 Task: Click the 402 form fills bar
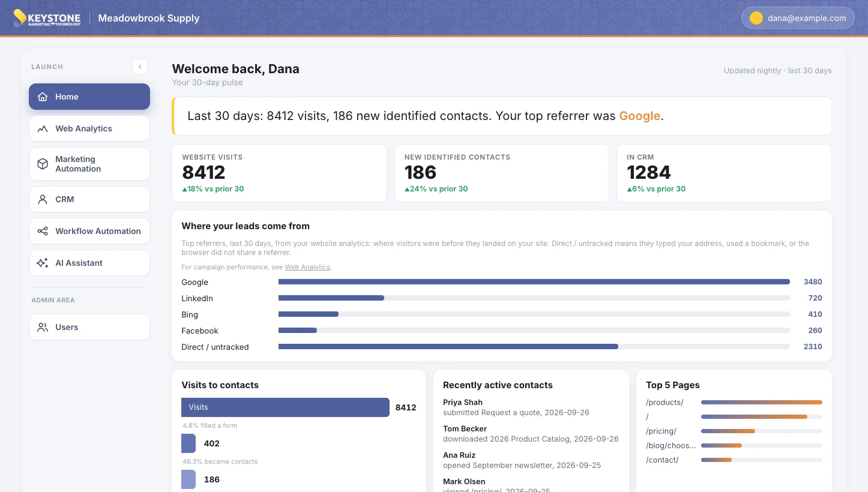pos(188,443)
